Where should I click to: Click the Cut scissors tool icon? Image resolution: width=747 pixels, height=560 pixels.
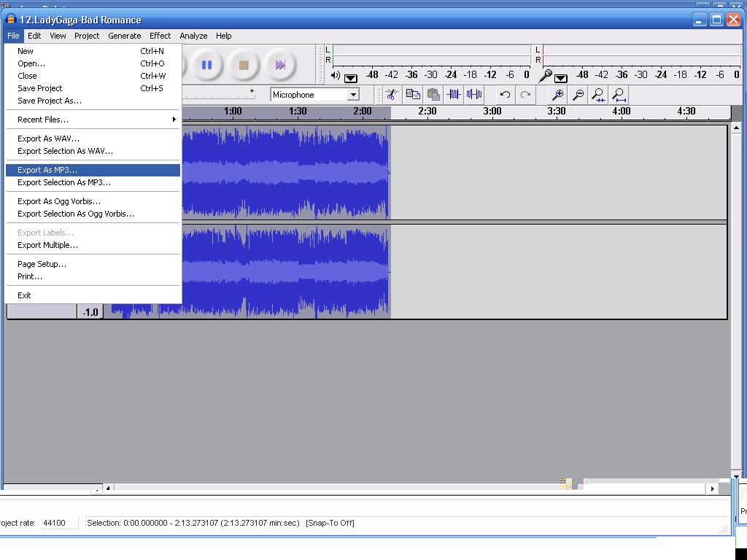(x=392, y=94)
